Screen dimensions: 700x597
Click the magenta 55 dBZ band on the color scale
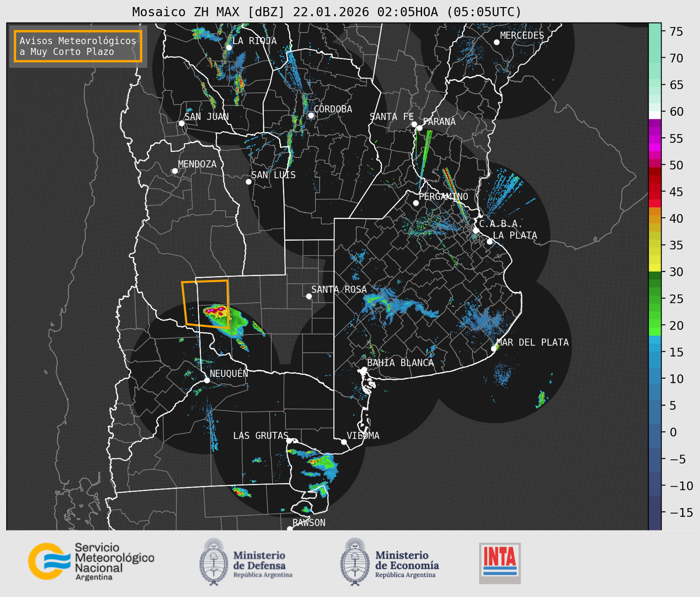[x=655, y=139]
